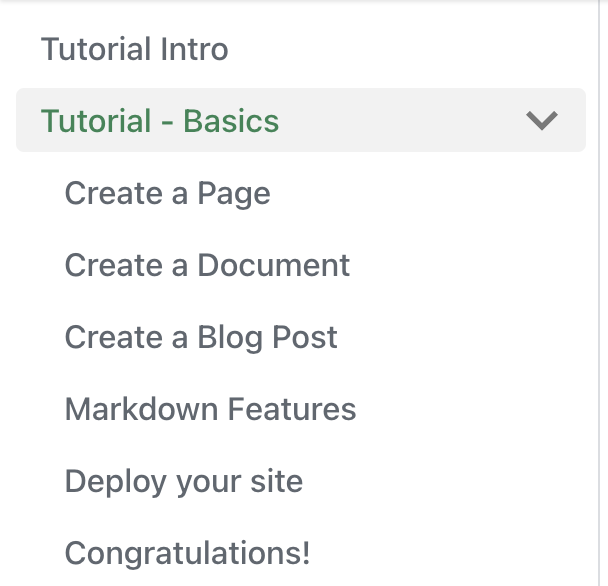This screenshot has height=586, width=608.
Task: Select the Tutorial - Basics category label
Action: point(160,121)
